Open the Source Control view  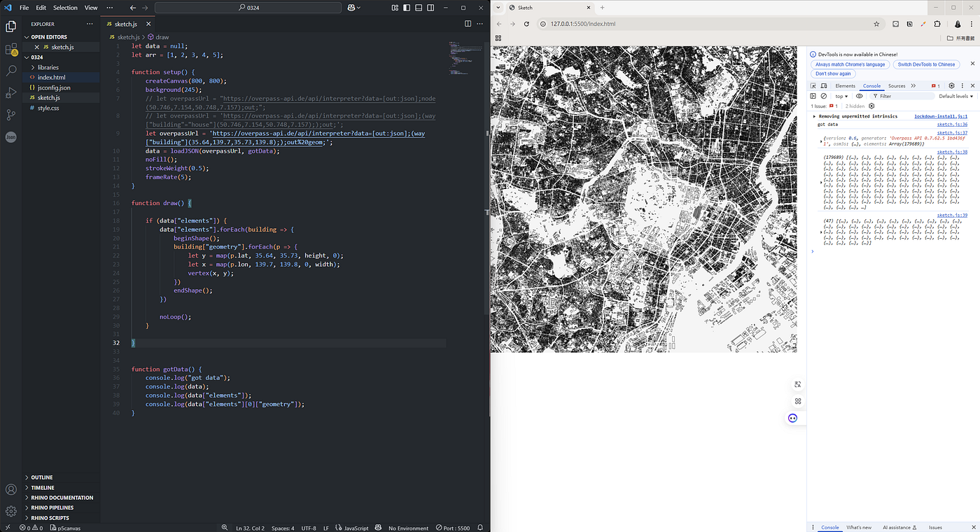pos(10,114)
